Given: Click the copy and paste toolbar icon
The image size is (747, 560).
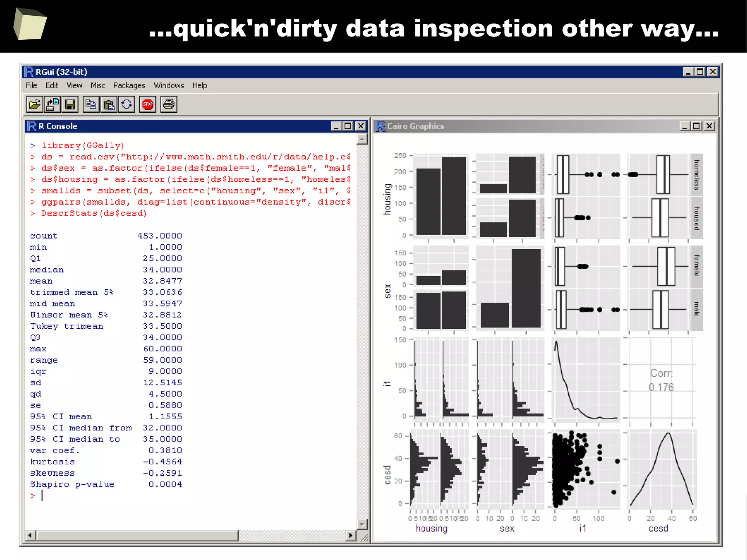Looking at the screenshot, I should pos(127,104).
